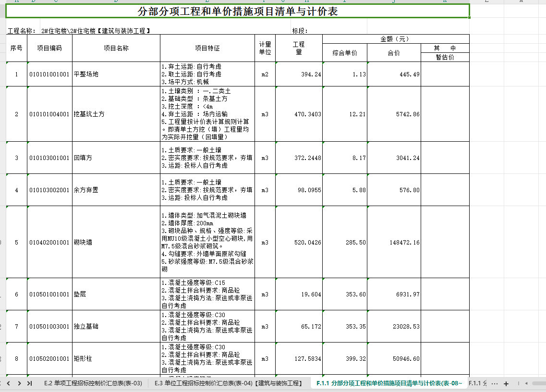
Task: Add a new sheet with plus icon
Action: (x=506, y=384)
